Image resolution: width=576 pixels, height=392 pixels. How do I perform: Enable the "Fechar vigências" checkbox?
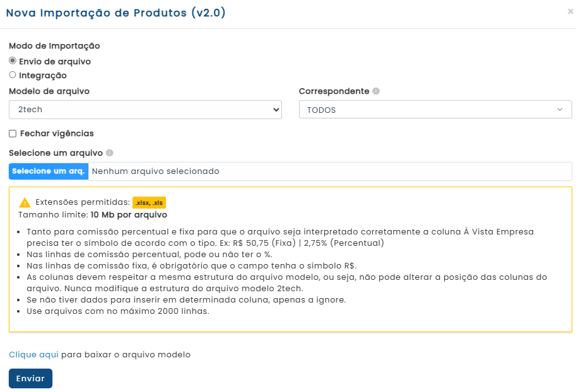pyautogui.click(x=13, y=134)
